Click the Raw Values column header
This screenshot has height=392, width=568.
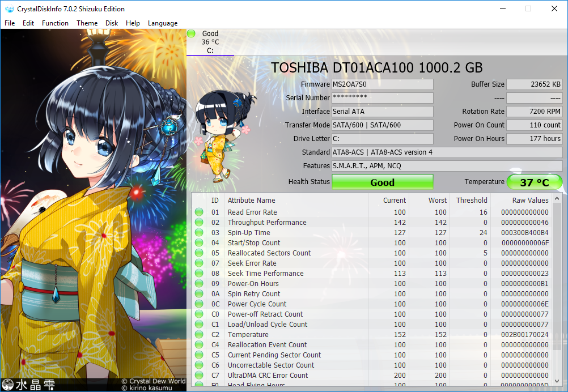(x=531, y=200)
